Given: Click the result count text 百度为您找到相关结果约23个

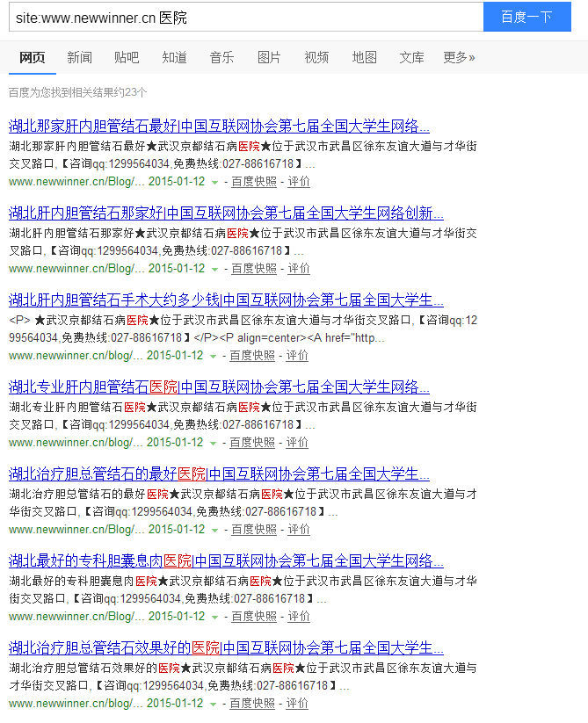Looking at the screenshot, I should [x=78, y=92].
